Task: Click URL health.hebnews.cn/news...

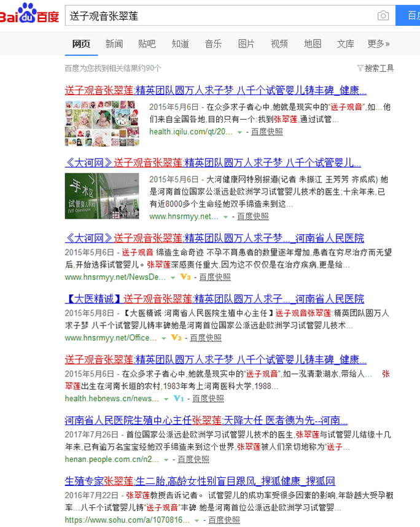Action: point(112,398)
